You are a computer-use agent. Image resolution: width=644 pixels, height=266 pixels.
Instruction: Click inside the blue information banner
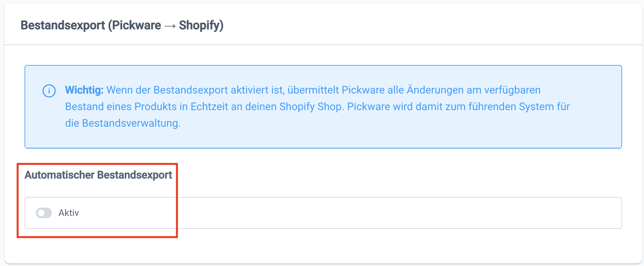[324, 106]
